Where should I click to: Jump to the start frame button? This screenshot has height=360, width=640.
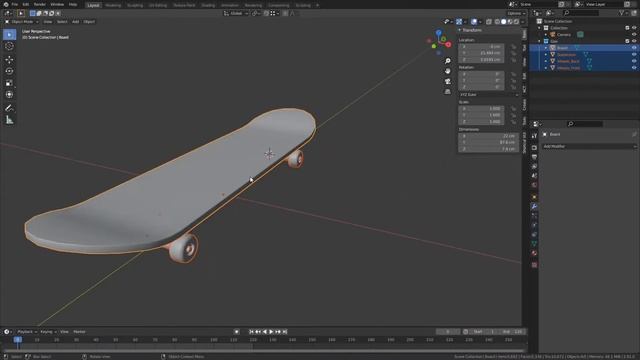pyautogui.click(x=251, y=332)
